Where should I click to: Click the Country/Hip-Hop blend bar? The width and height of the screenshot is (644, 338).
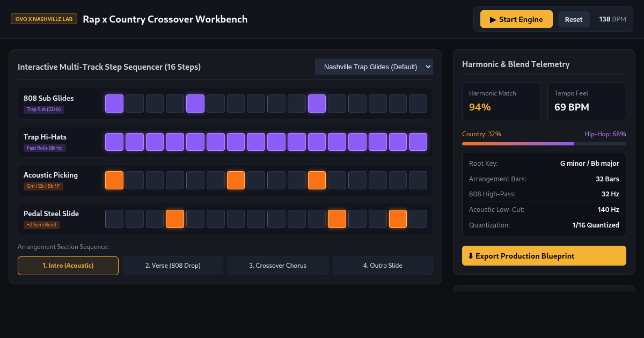(544, 144)
